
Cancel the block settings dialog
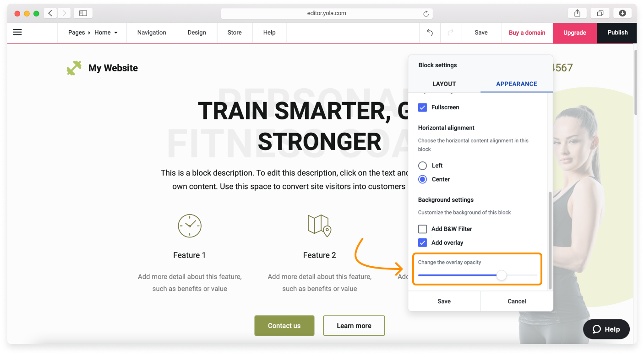[x=517, y=301]
